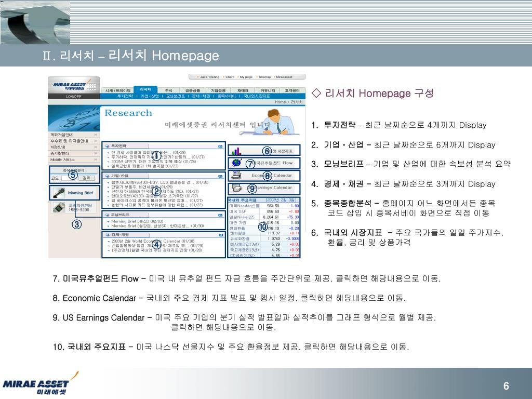The image size is (532, 399).
Task: Click the arrow next to 증시캘린더
Action: (x=96, y=153)
